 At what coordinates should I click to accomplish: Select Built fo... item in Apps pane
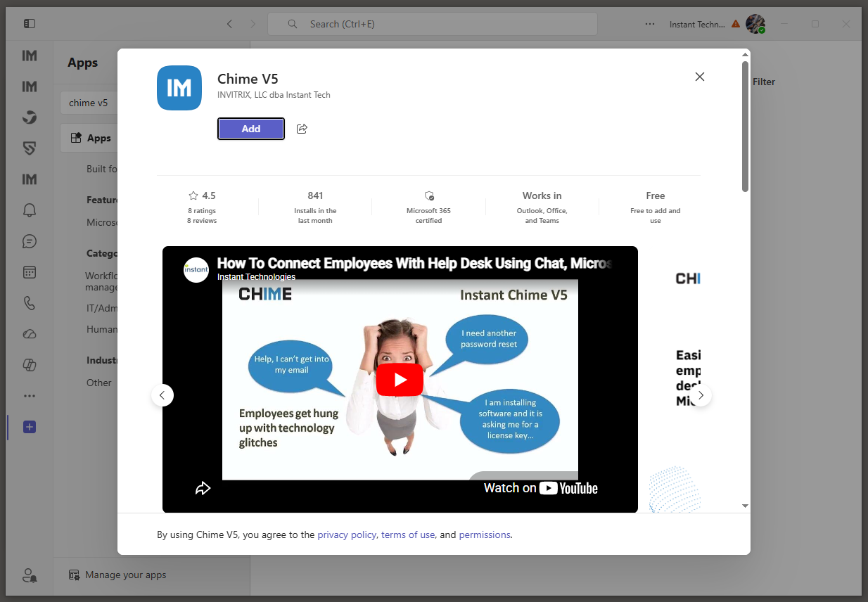pyautogui.click(x=101, y=169)
